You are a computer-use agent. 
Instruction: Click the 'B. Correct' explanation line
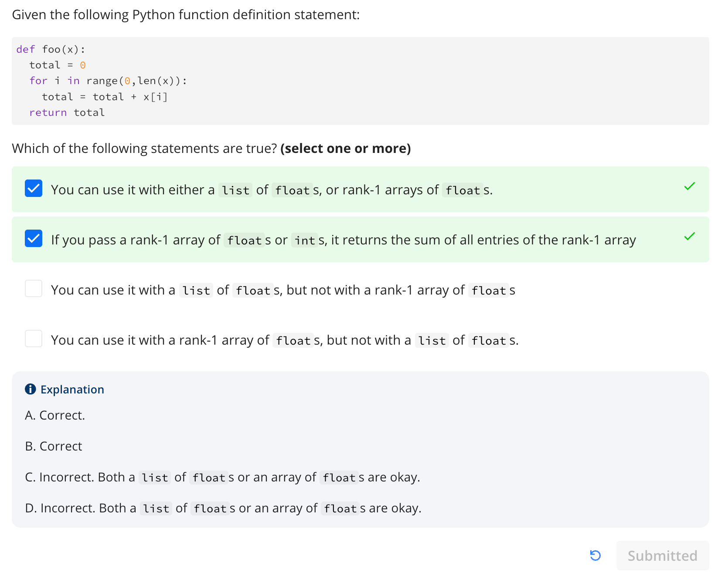click(54, 446)
